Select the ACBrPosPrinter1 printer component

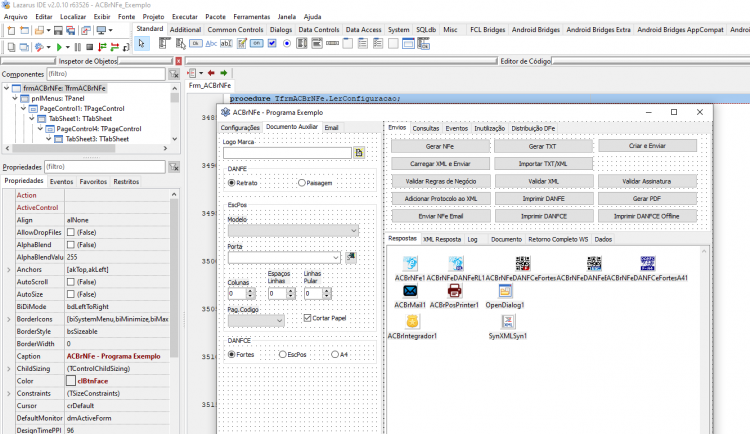(454, 290)
